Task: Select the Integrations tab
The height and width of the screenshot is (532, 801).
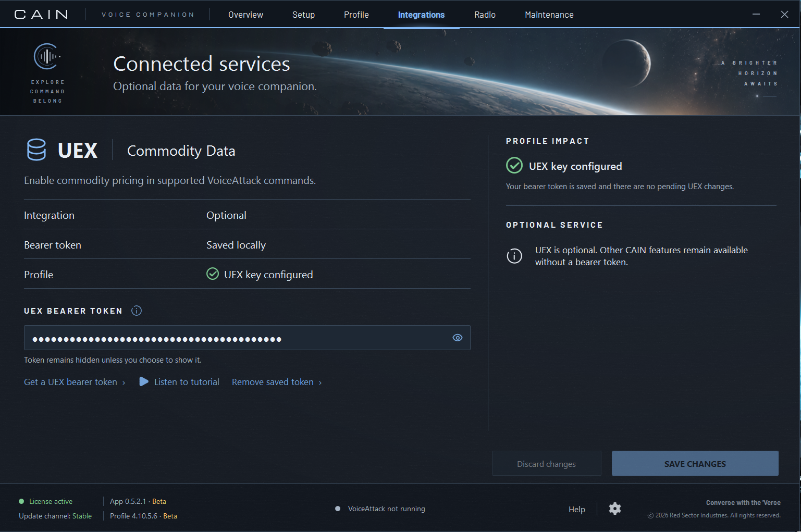Action: coord(421,15)
